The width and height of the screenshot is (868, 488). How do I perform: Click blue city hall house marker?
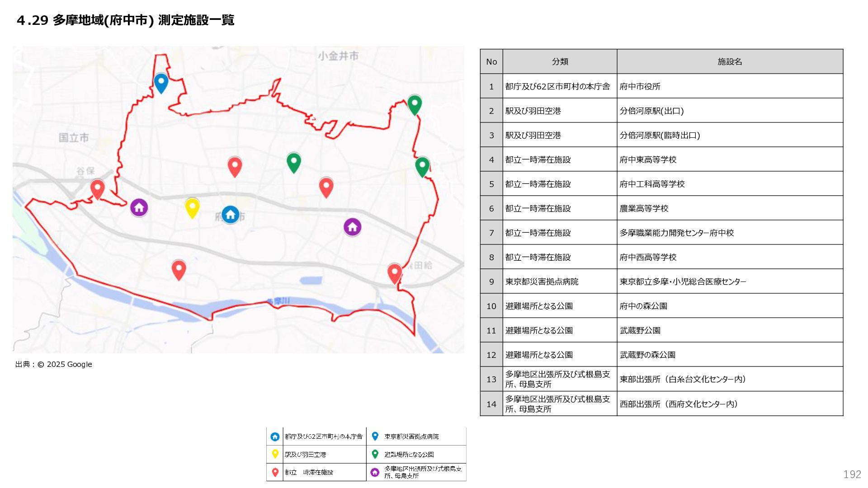[230, 215]
